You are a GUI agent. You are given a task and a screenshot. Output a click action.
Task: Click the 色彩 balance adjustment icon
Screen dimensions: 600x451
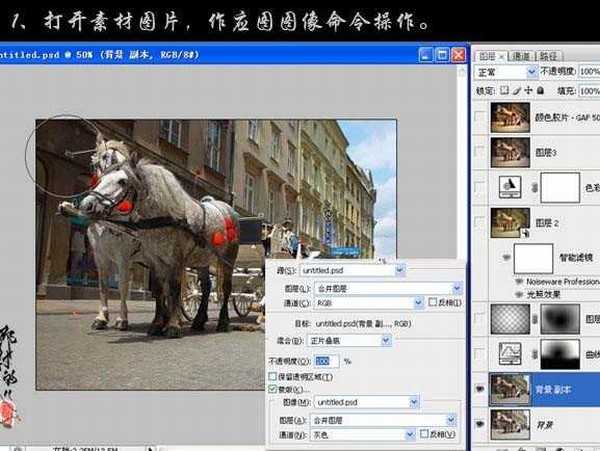tap(510, 187)
